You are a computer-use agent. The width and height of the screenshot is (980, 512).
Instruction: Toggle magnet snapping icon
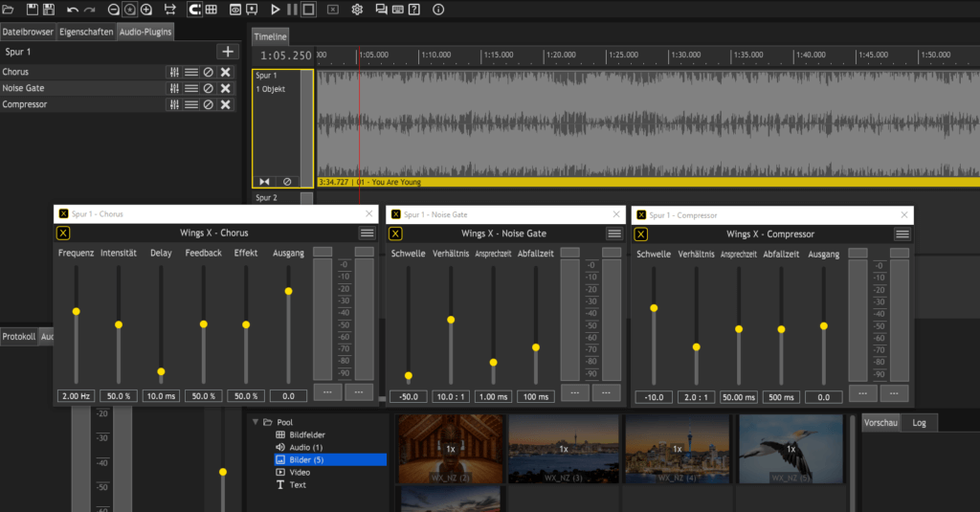click(x=195, y=10)
